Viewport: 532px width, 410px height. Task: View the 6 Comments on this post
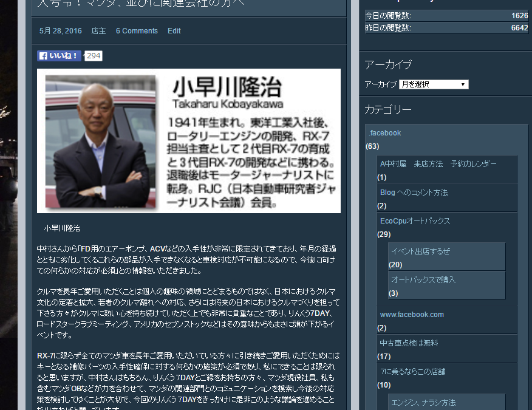(x=137, y=30)
